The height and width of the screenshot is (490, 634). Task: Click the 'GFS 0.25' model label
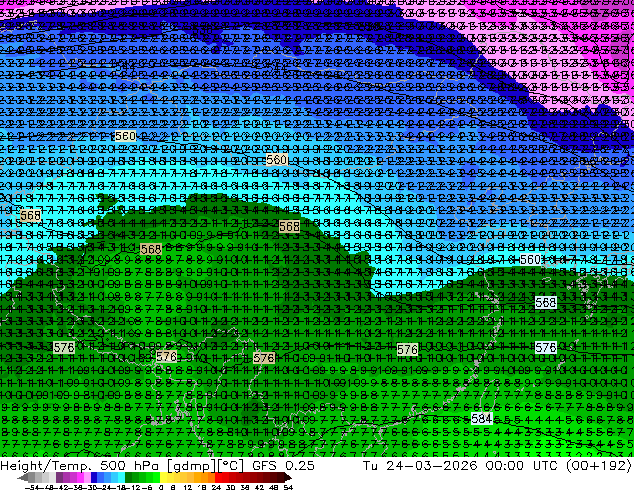pos(283,465)
